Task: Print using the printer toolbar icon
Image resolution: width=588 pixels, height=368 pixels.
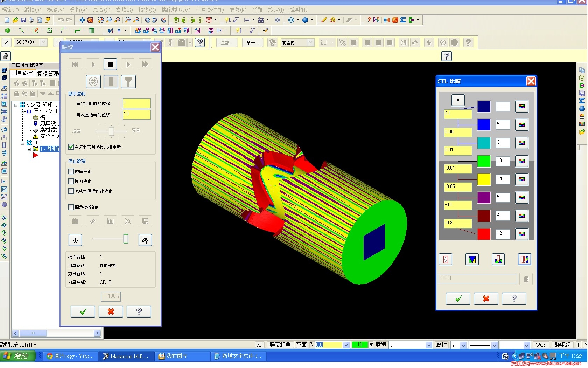Action: [x=31, y=20]
